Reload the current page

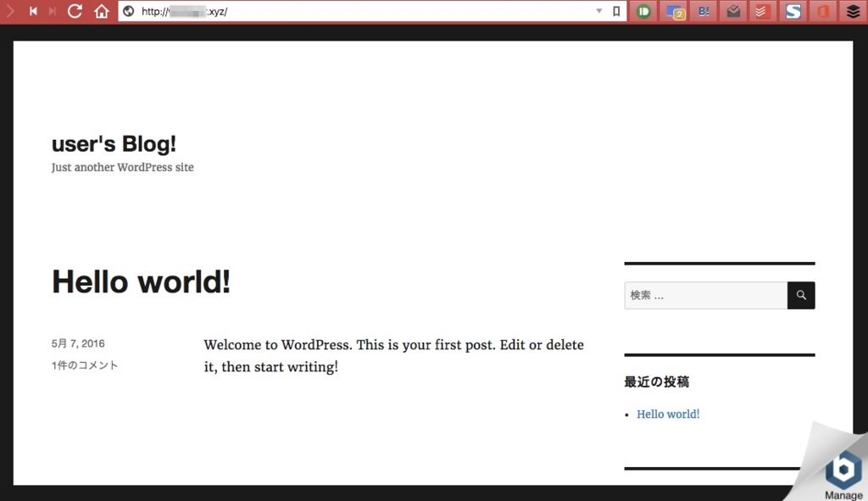pyautogui.click(x=75, y=11)
